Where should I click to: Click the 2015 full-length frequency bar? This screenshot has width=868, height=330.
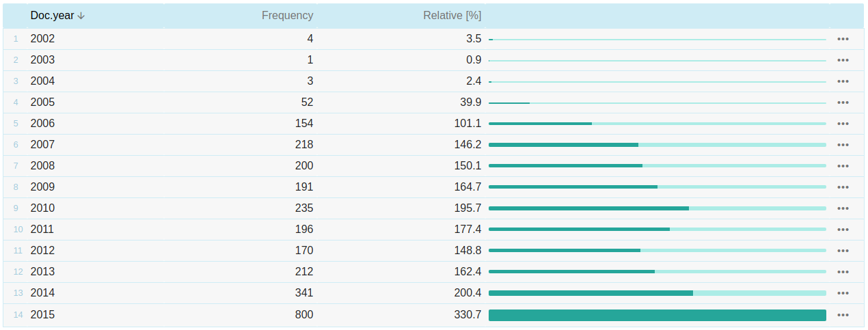point(657,315)
